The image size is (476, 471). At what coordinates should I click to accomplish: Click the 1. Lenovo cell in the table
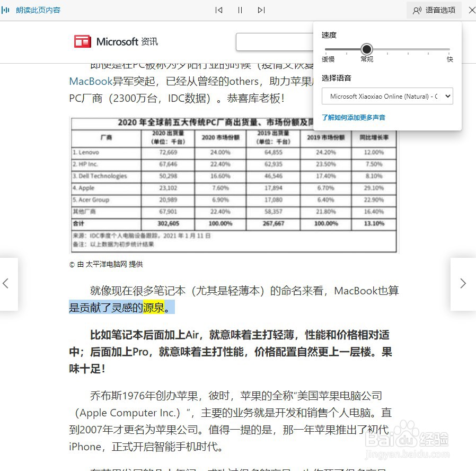[106, 152]
